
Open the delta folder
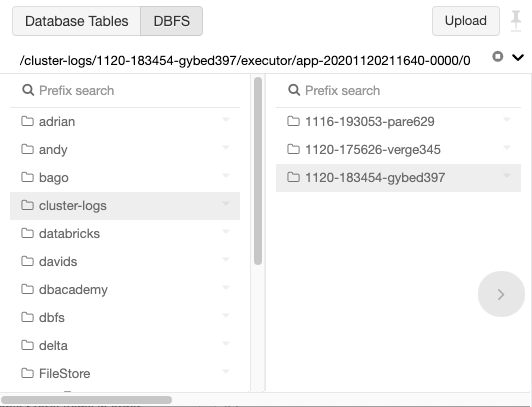(x=125, y=345)
